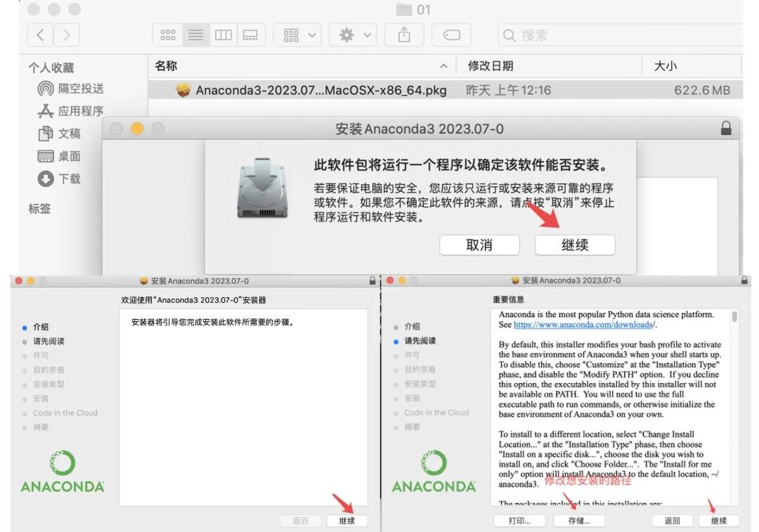Toggle sort order arrow in 名称 column
The height and width of the screenshot is (532, 759).
pos(443,66)
